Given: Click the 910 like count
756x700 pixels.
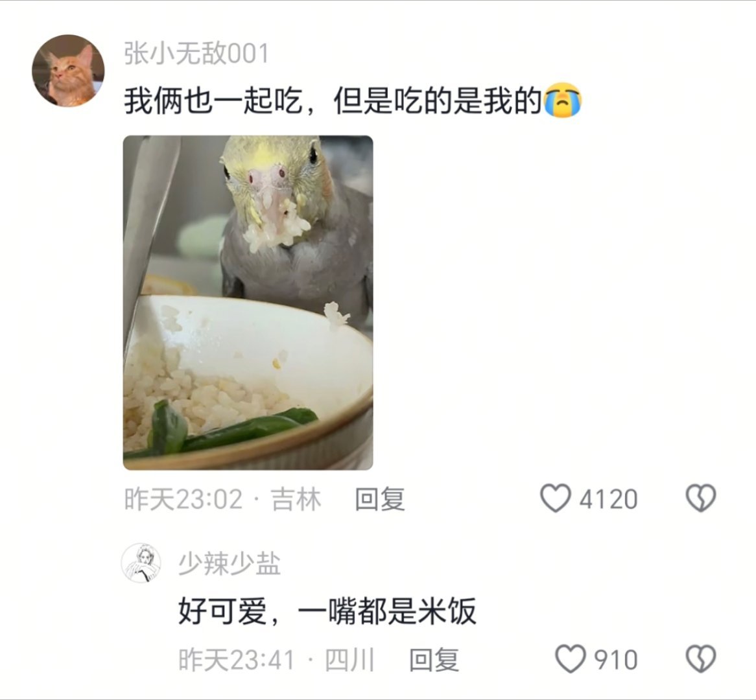Looking at the screenshot, I should click(x=616, y=660).
